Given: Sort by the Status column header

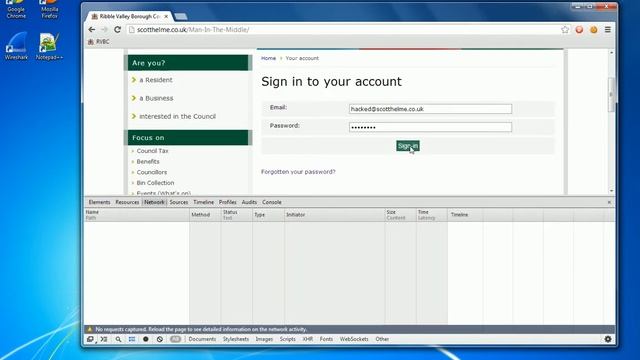Looking at the screenshot, I should [x=236, y=215].
